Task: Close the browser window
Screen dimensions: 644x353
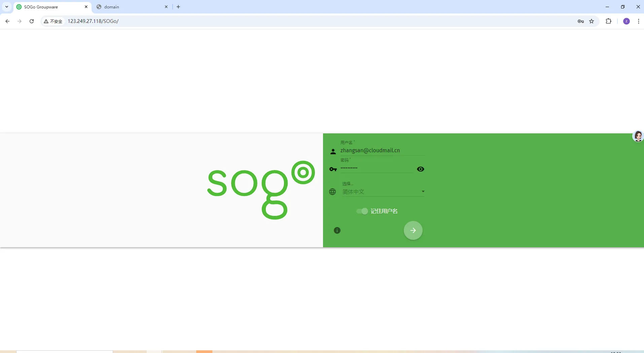Action: tap(638, 7)
